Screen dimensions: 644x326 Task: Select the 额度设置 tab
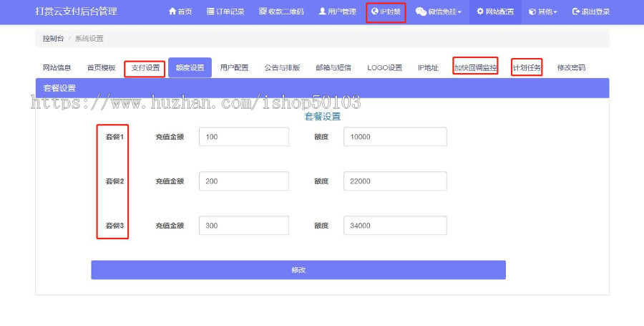pyautogui.click(x=190, y=68)
